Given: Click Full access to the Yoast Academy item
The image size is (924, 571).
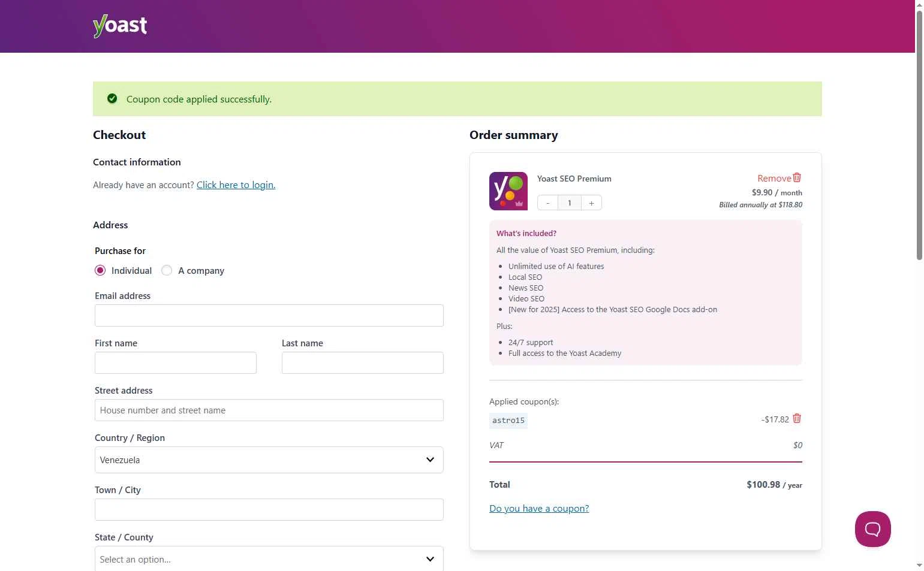Looking at the screenshot, I should [565, 354].
